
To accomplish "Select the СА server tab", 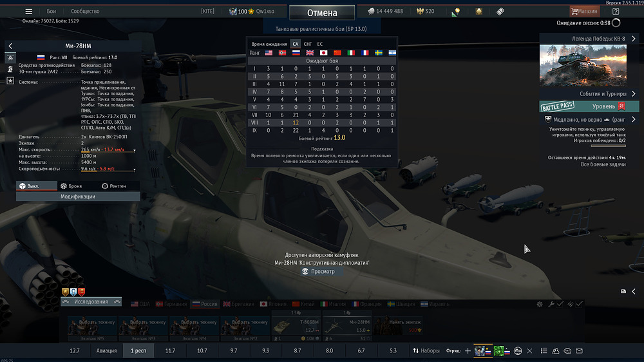I will (296, 44).
